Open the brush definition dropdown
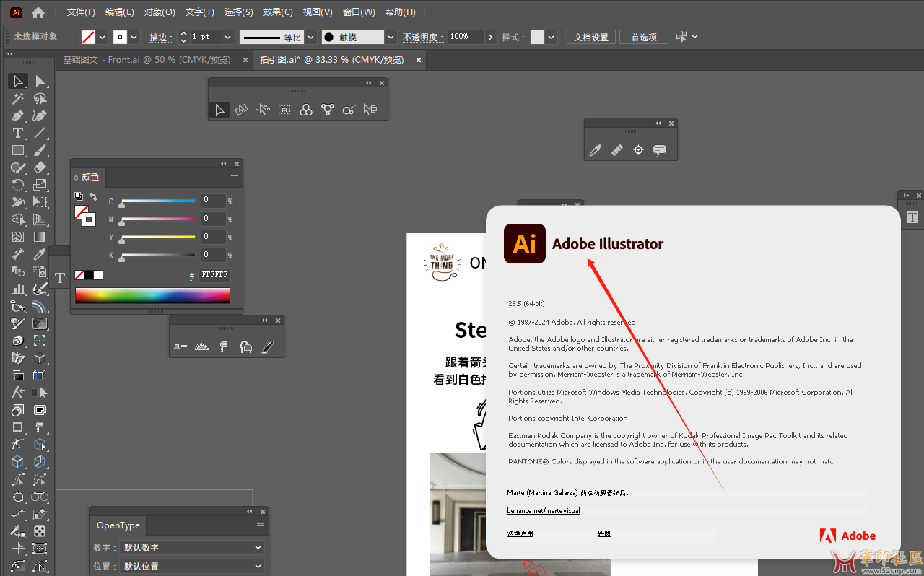The image size is (924, 576). 391,37
